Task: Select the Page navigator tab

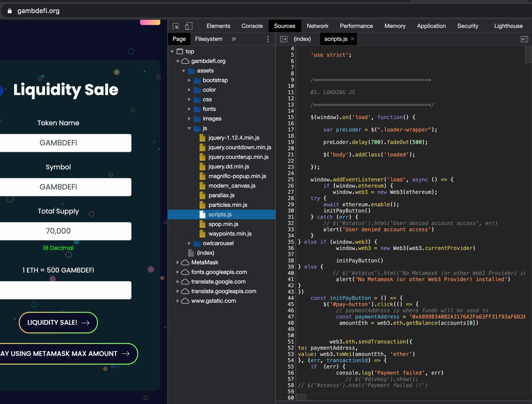Action: (179, 39)
